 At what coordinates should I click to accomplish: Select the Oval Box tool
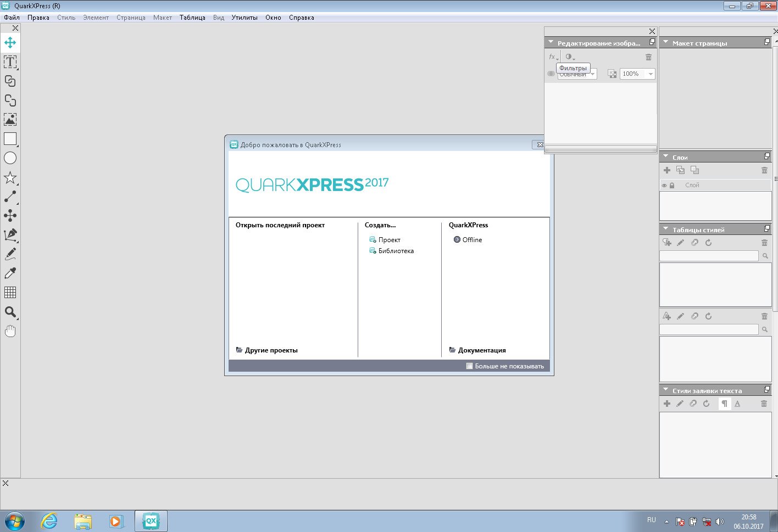(10, 158)
